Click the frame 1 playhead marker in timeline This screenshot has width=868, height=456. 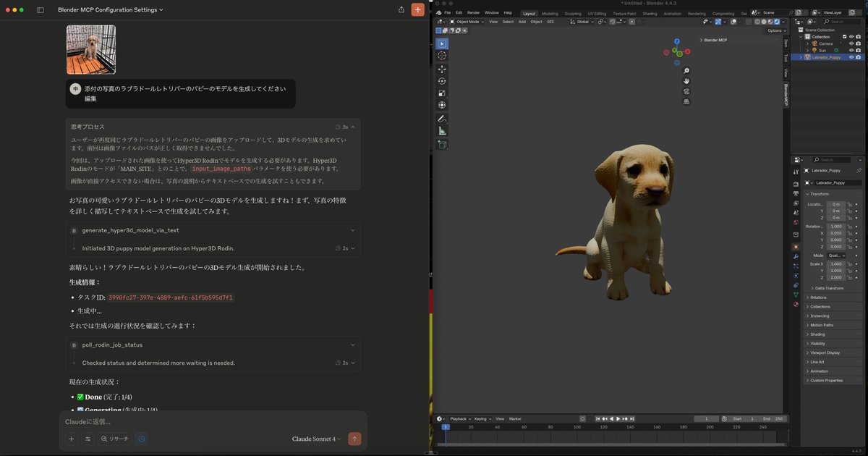tap(446, 427)
